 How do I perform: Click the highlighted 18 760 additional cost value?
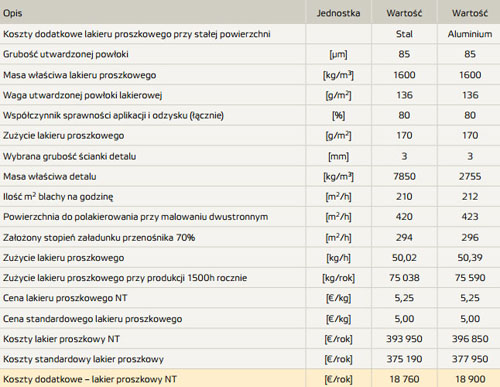point(404,379)
